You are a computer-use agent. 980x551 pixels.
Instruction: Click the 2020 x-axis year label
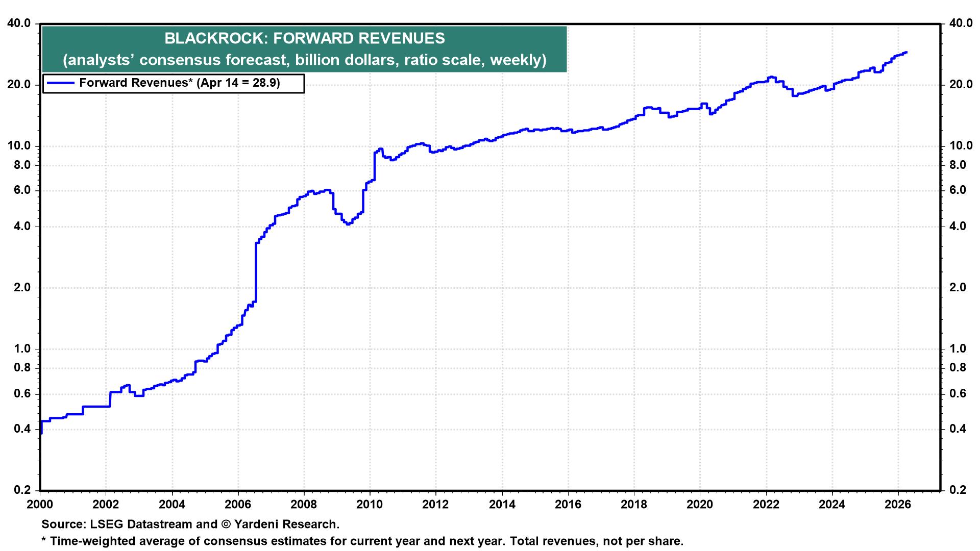click(700, 505)
